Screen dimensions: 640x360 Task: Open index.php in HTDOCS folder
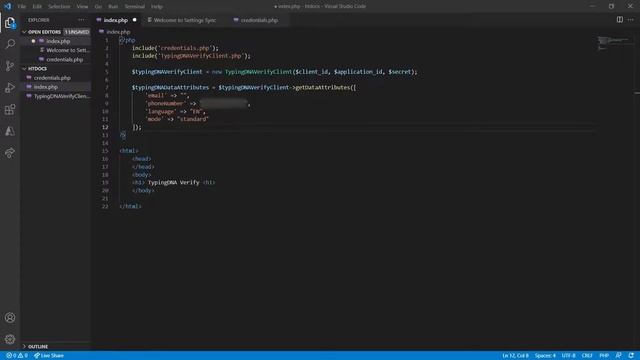(x=45, y=87)
